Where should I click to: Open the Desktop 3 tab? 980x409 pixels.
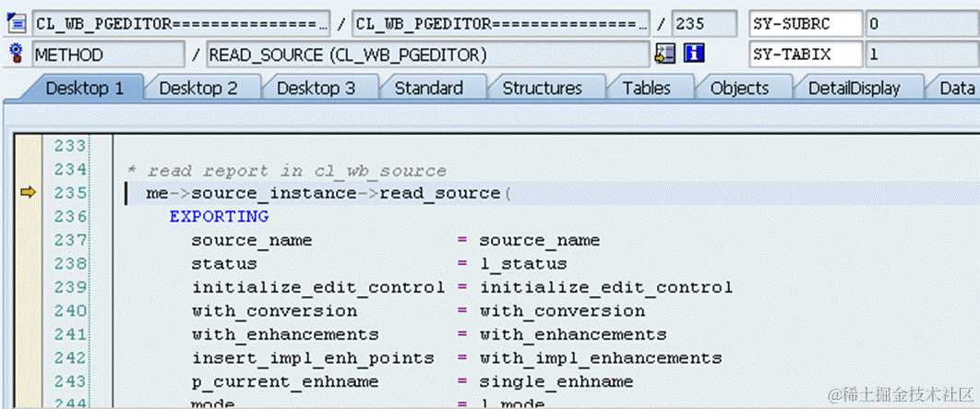[x=317, y=89]
